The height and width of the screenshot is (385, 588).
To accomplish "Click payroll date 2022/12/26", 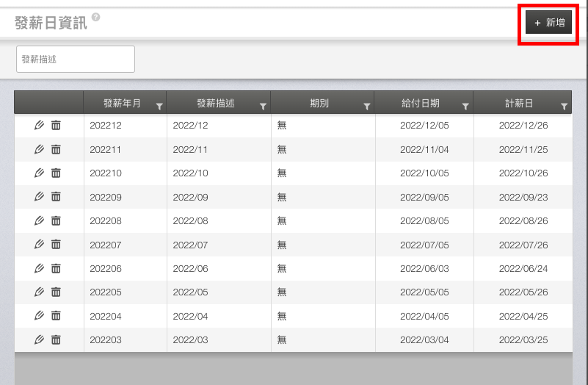I will [x=523, y=126].
